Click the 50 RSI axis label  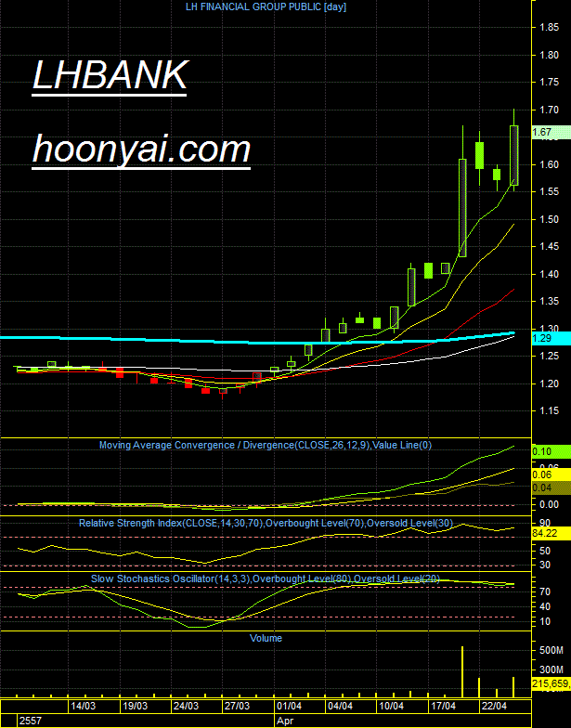[x=545, y=552]
